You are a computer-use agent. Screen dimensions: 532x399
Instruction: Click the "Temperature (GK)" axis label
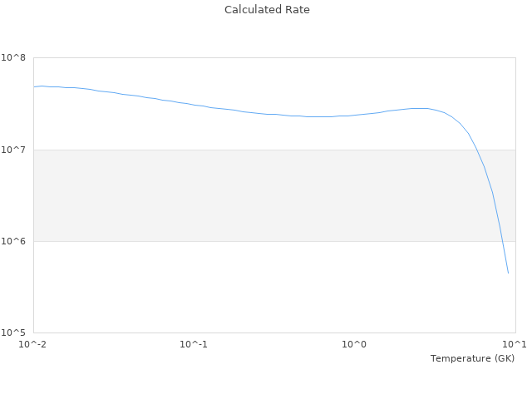[x=472, y=358]
